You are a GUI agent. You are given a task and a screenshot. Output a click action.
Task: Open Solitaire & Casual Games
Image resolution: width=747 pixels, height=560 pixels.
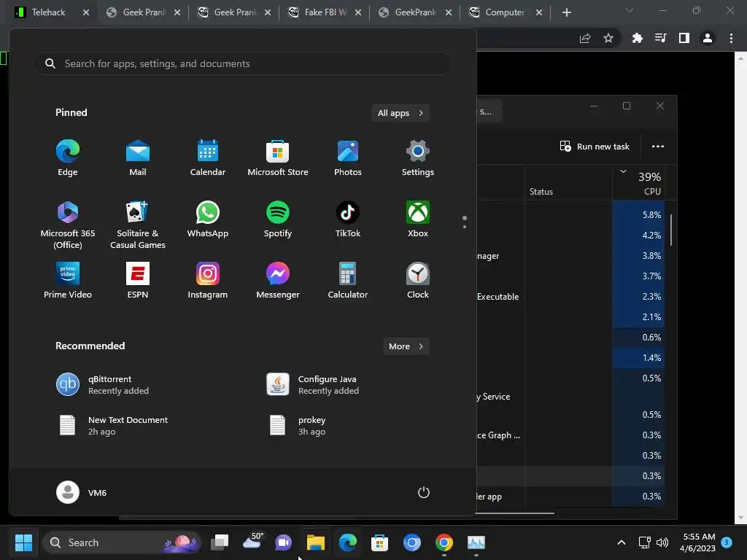pyautogui.click(x=138, y=225)
